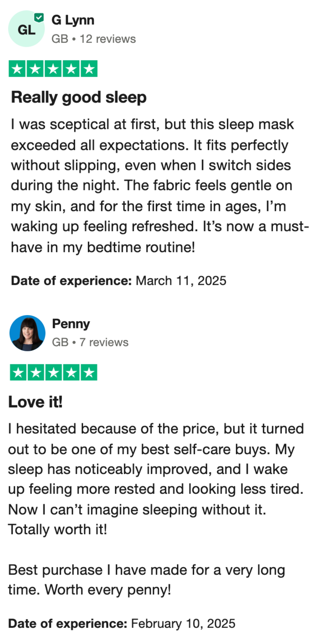Viewport: 322px width, 644px height.
Task: Click second star of Penny's rating
Action: pos(36,372)
